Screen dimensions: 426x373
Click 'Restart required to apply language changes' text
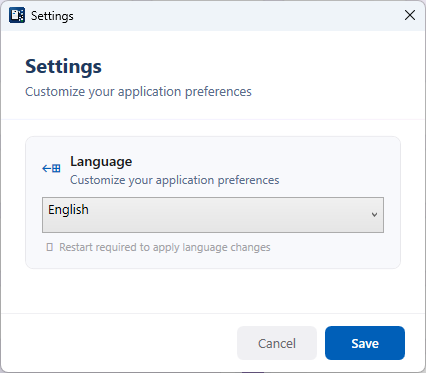tap(165, 247)
